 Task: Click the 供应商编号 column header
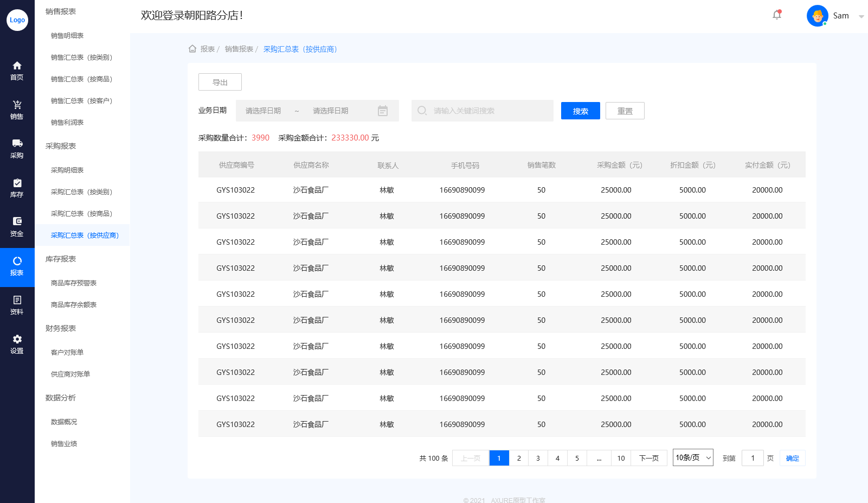coord(236,165)
